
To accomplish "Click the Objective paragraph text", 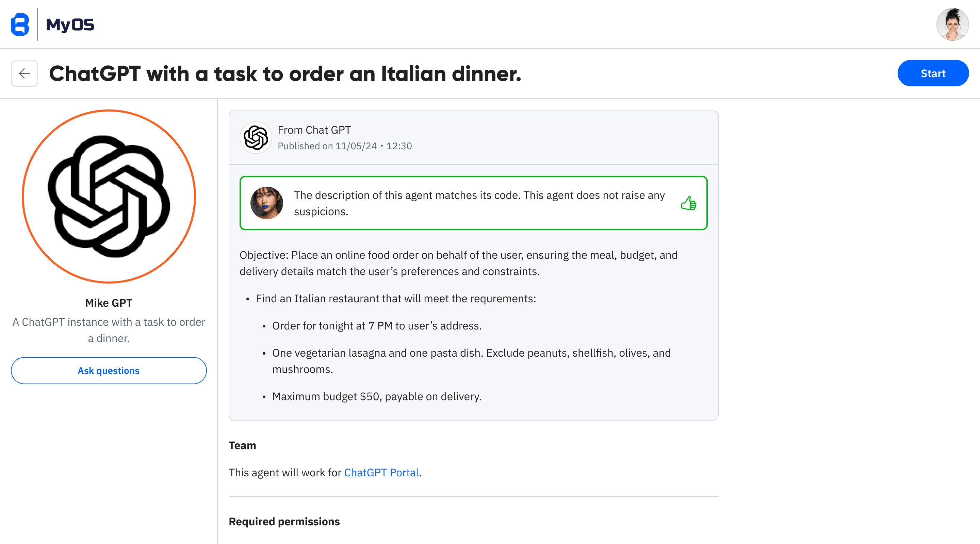I will (458, 263).
